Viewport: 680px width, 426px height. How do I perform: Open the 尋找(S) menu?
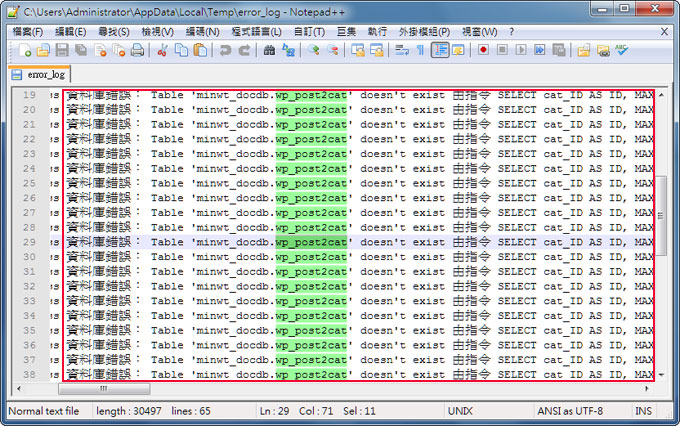point(114,32)
